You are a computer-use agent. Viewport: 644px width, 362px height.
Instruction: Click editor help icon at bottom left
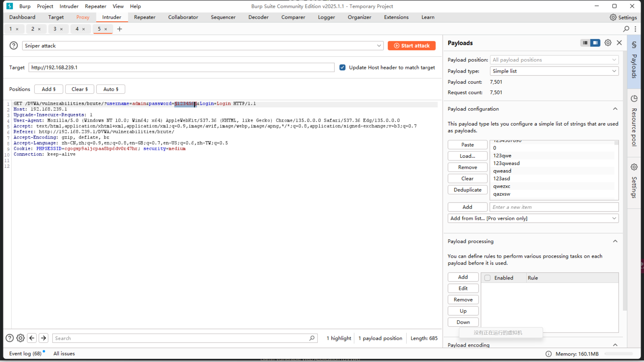tap(10, 338)
